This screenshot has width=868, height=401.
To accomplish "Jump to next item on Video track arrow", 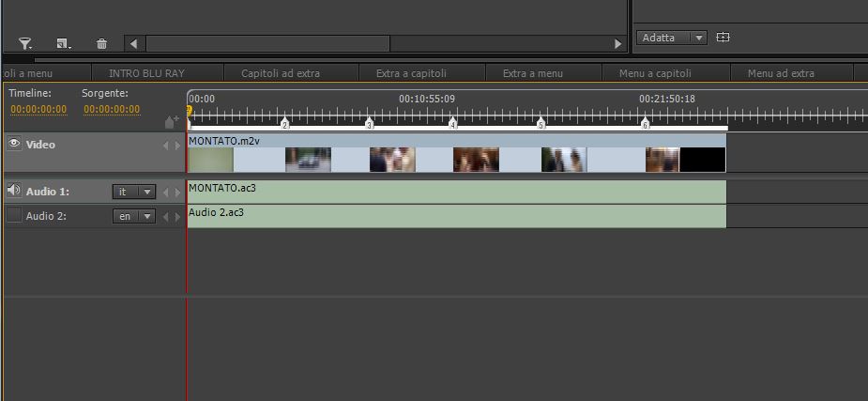I will click(177, 146).
